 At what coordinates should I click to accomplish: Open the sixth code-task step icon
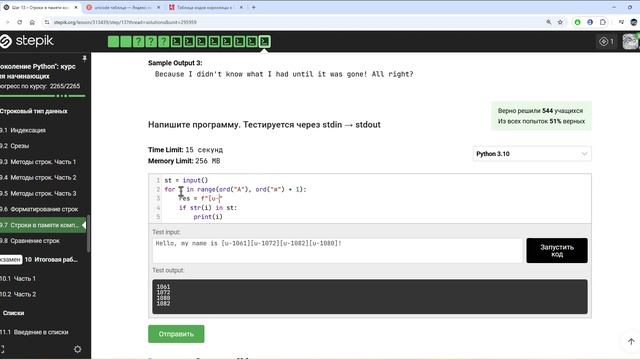click(x=239, y=42)
